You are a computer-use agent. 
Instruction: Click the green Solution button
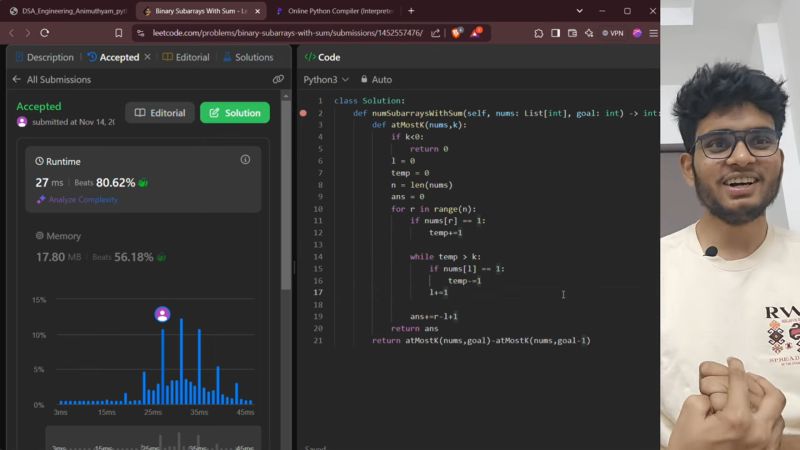point(235,113)
